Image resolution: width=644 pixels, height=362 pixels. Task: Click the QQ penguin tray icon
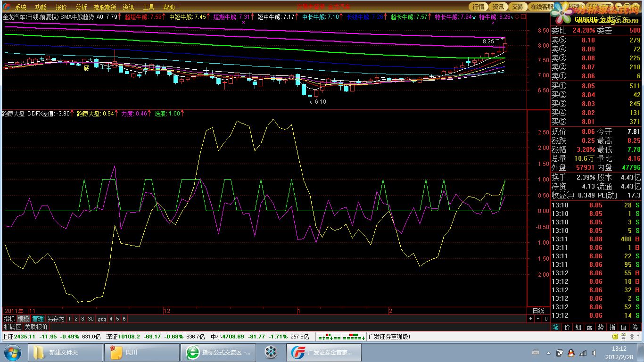pos(570,353)
